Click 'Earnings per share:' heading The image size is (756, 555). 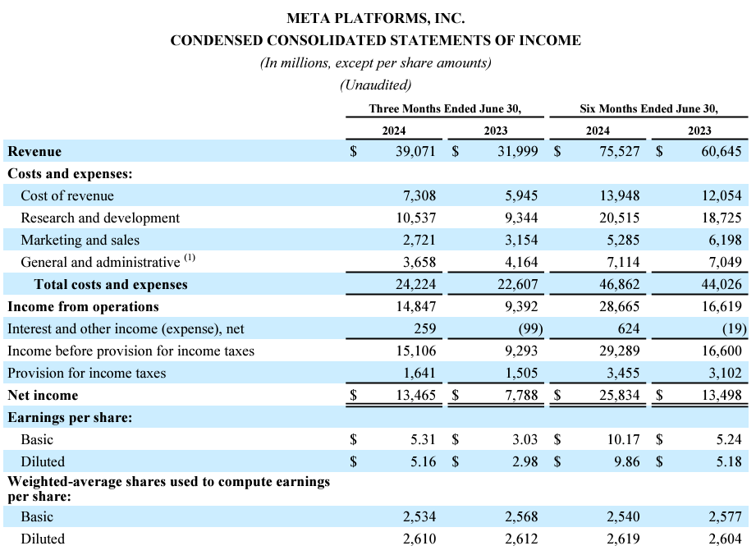pos(70,418)
